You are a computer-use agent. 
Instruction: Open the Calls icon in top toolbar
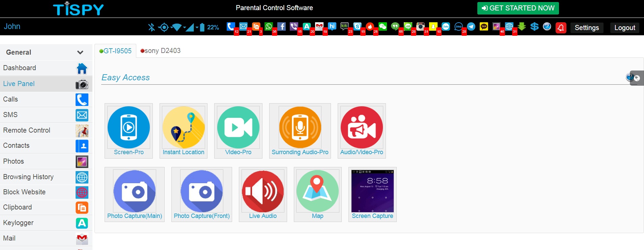[231, 26]
